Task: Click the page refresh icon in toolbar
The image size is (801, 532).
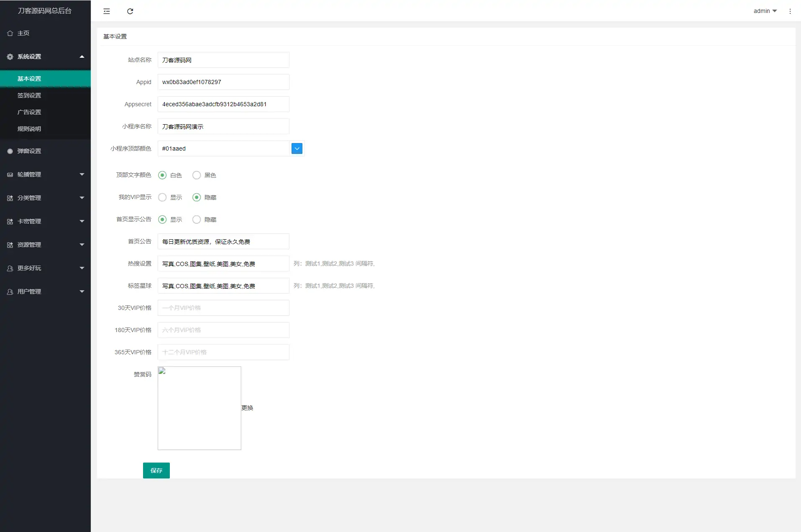Action: [130, 11]
